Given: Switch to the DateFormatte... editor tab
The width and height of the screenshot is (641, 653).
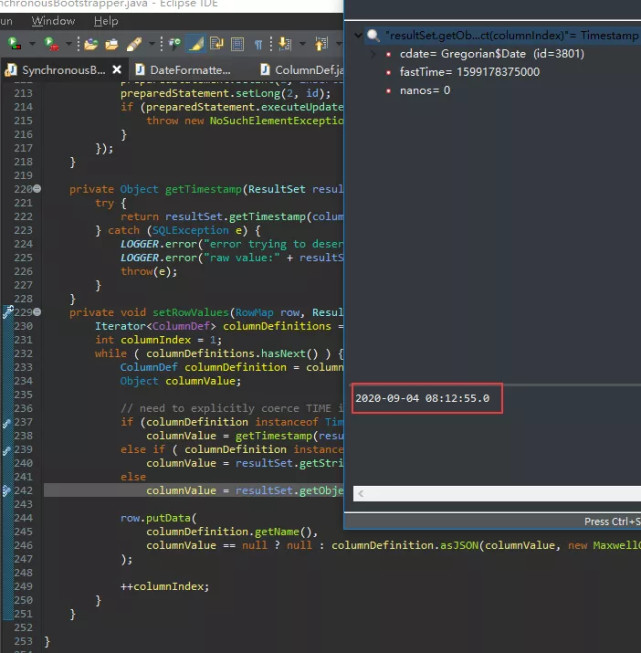Looking at the screenshot, I should 189,70.
